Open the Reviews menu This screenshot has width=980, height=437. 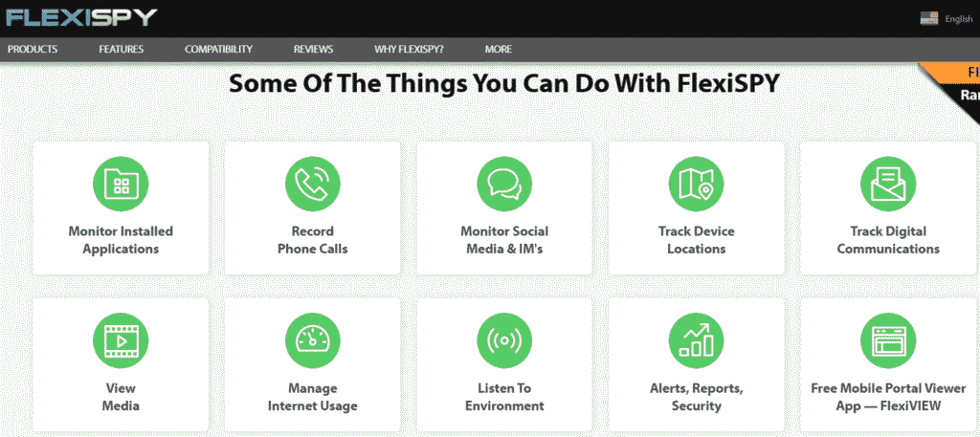pyautogui.click(x=313, y=50)
